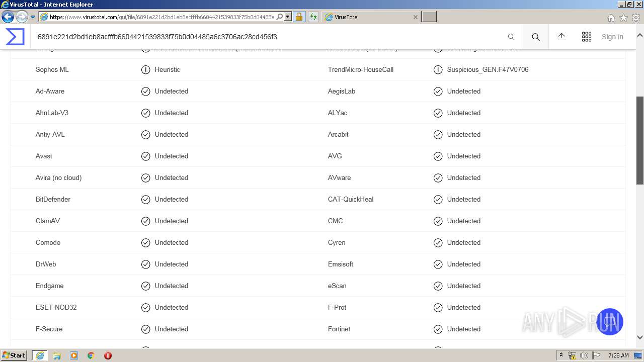Select the VirusTotal browser tab
644x362 pixels.
point(371,17)
